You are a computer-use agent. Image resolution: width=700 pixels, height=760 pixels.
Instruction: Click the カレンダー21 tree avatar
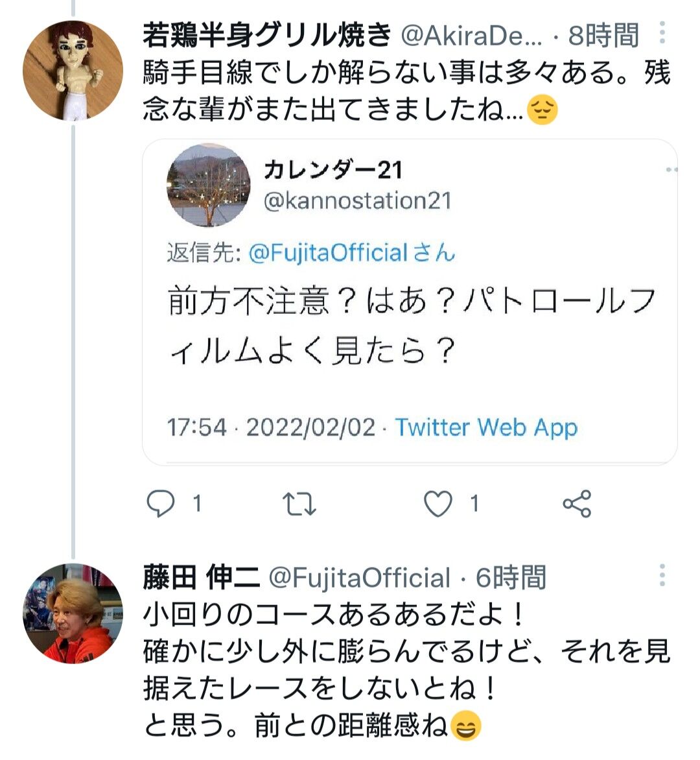(x=209, y=185)
